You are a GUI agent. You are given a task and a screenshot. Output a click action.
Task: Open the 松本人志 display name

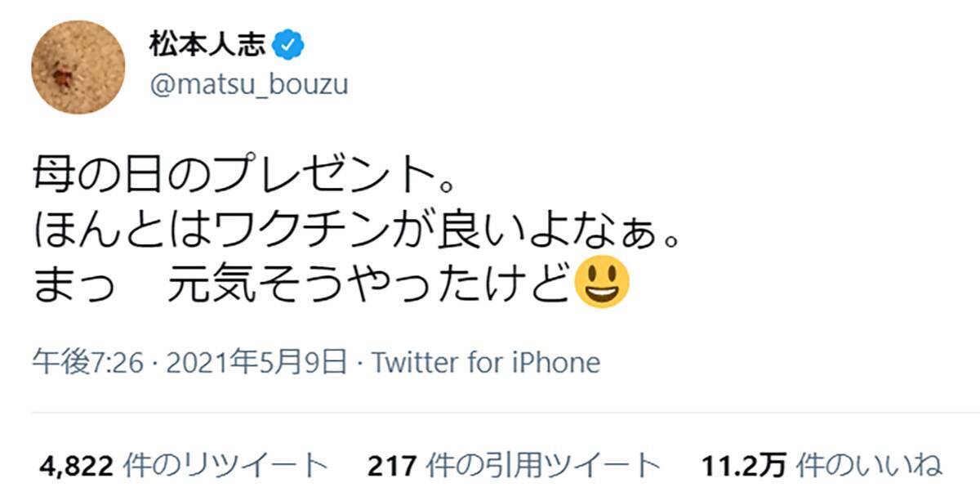[x=207, y=46]
